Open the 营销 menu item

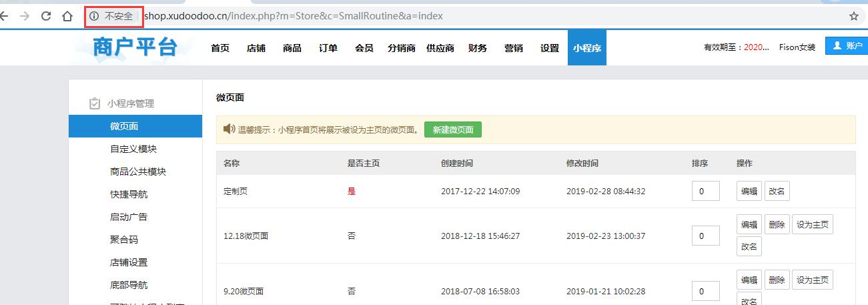(x=513, y=48)
